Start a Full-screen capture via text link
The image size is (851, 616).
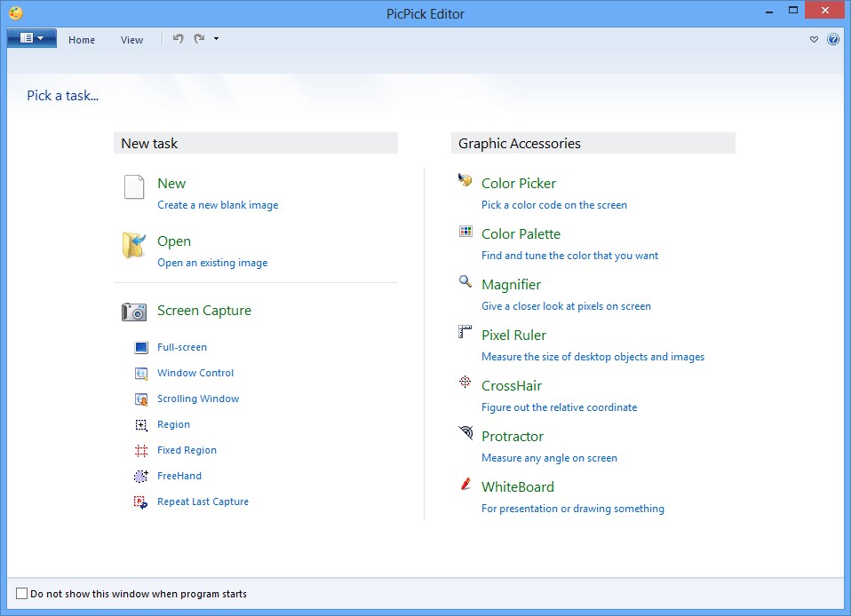[x=182, y=347]
